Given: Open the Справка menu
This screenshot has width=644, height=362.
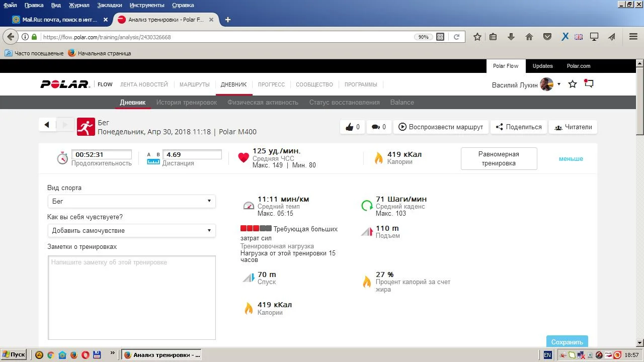Looking at the screenshot, I should coord(183,5).
